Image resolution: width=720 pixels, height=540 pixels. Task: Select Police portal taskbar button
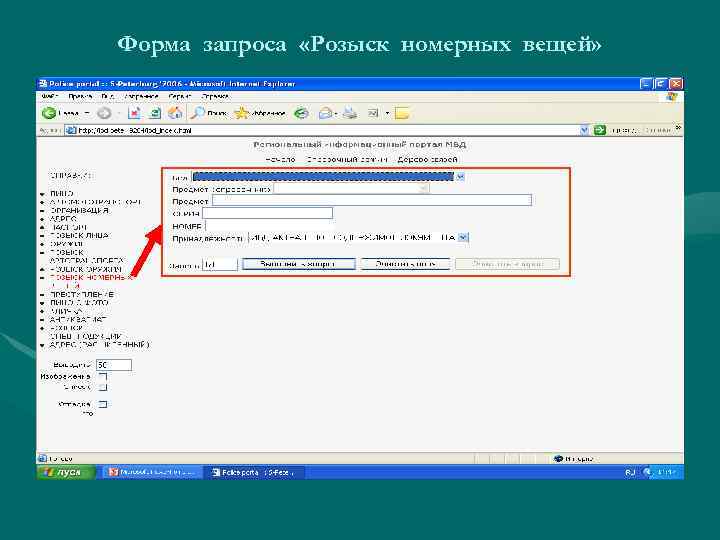254,472
